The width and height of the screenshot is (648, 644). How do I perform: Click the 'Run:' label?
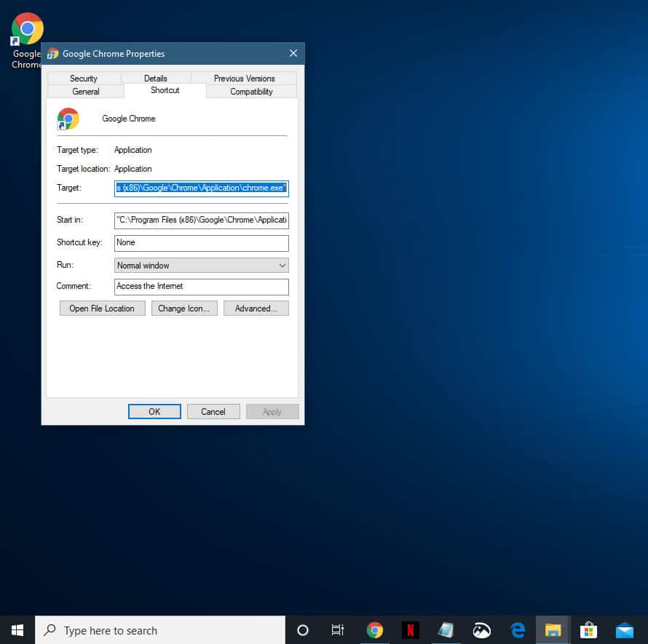tap(65, 265)
